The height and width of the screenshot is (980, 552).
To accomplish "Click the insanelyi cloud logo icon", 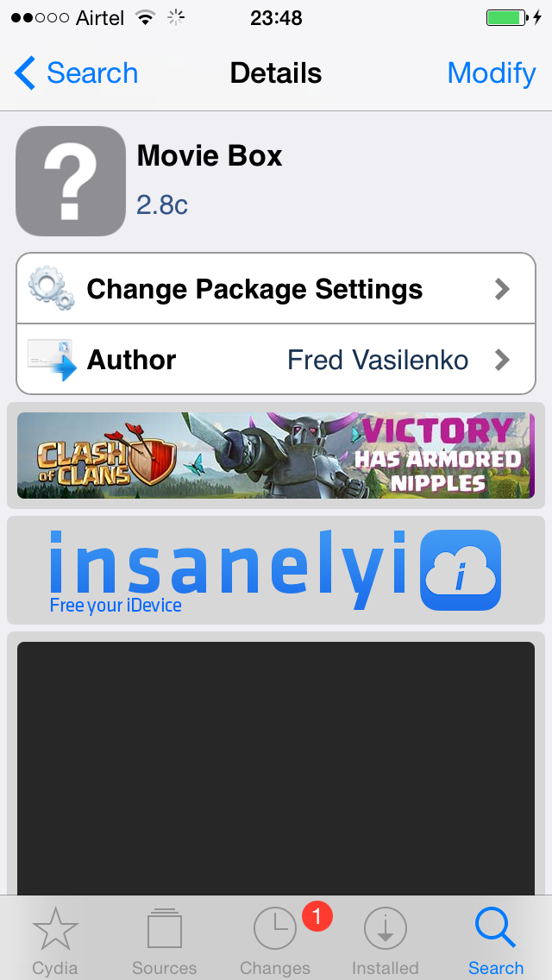I will pyautogui.click(x=461, y=570).
